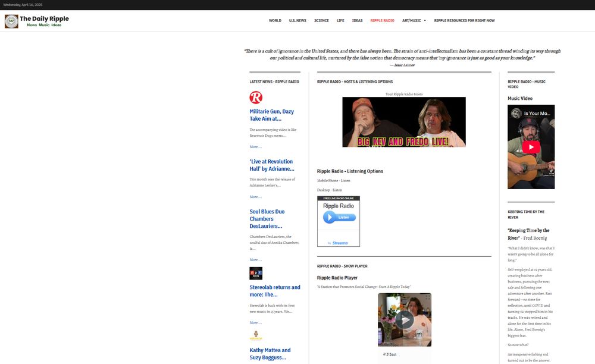Click 'Is Your Mo...' video title
595x364 pixels.
coord(537,114)
